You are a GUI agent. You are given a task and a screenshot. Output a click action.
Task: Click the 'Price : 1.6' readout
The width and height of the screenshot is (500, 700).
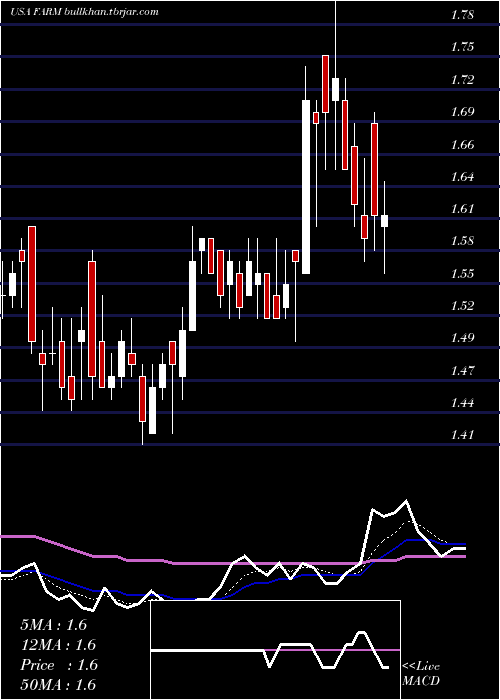click(x=59, y=665)
